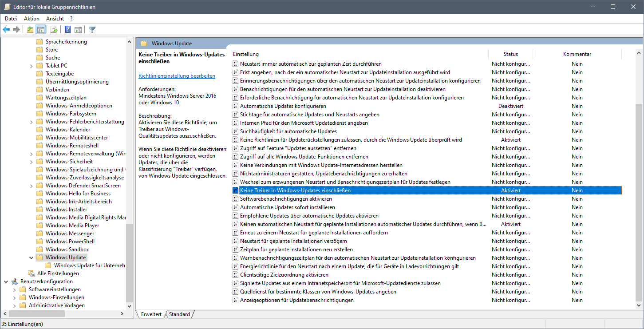Click the Filter funnel icon
Viewport: 644px width, 329px height.
92,30
